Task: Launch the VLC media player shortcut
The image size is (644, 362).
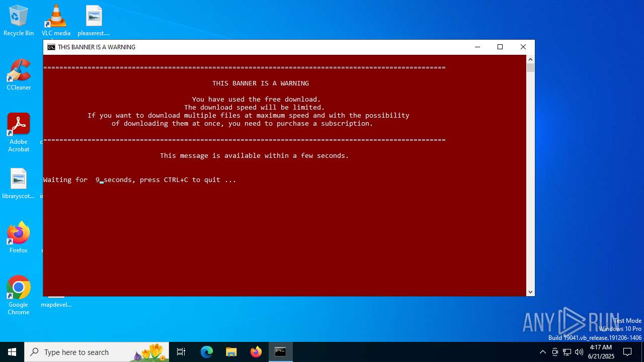Action: (x=56, y=21)
